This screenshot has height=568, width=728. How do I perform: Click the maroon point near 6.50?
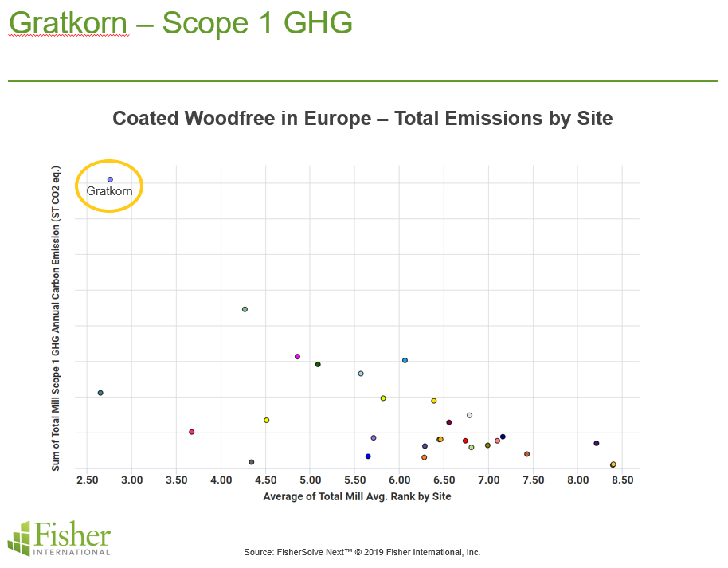(x=449, y=422)
